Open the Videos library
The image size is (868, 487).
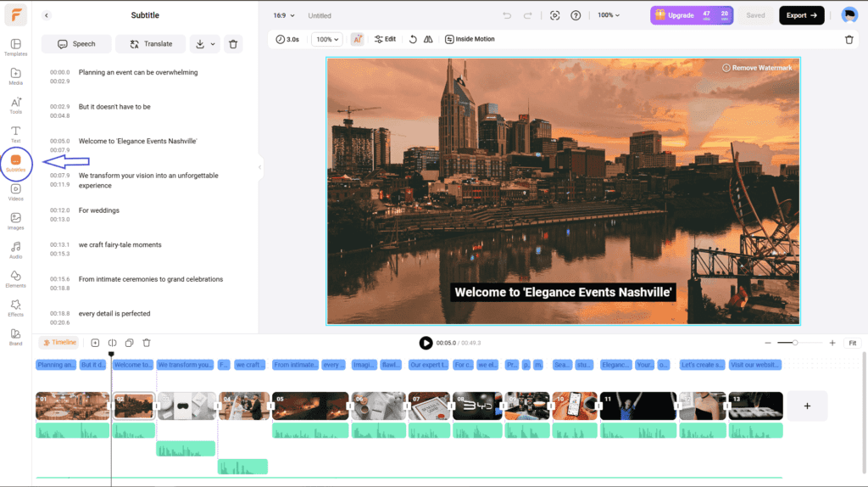(15, 193)
